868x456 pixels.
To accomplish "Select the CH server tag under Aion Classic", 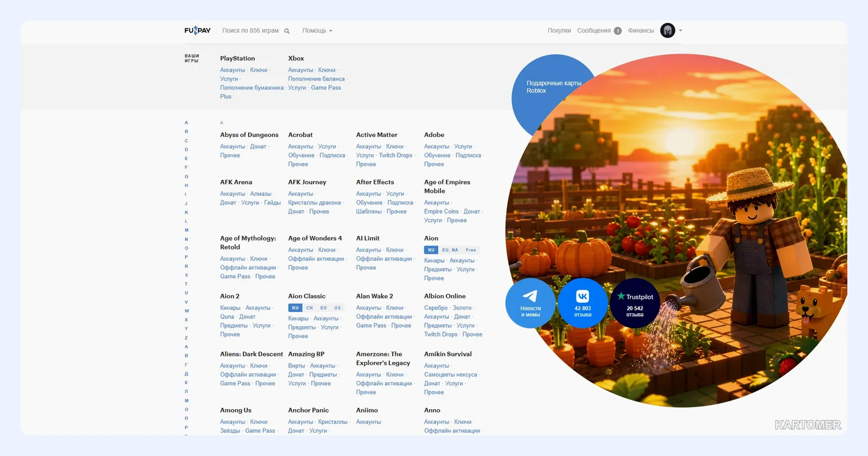I will (x=309, y=308).
